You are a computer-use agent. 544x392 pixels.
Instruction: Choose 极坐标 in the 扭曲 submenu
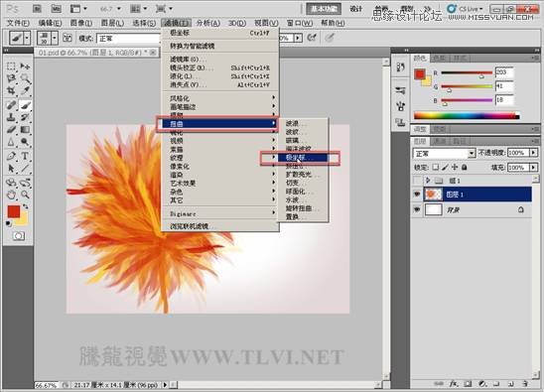303,158
